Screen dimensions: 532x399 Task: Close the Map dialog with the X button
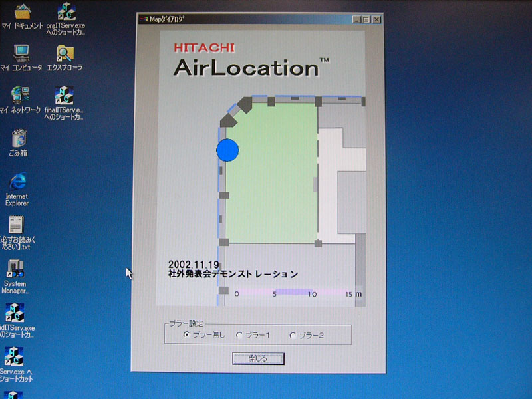click(x=376, y=20)
